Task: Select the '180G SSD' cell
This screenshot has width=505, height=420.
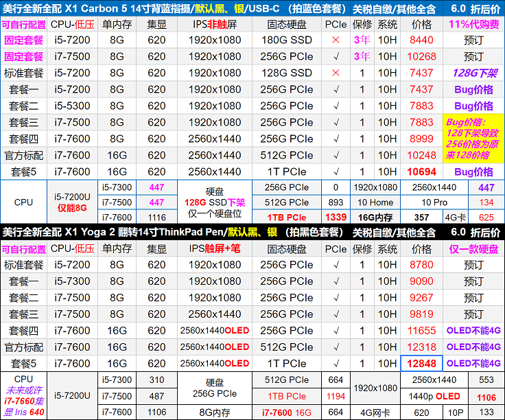Action: point(287,40)
